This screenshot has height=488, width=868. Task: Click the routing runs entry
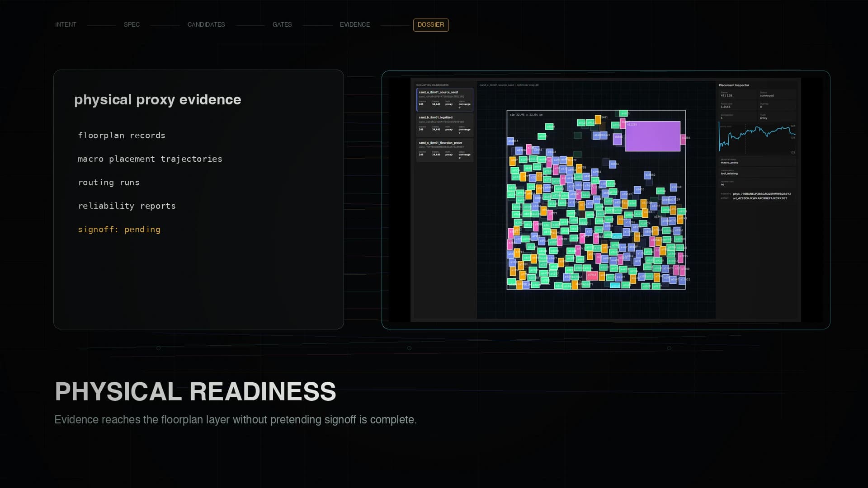[109, 183]
